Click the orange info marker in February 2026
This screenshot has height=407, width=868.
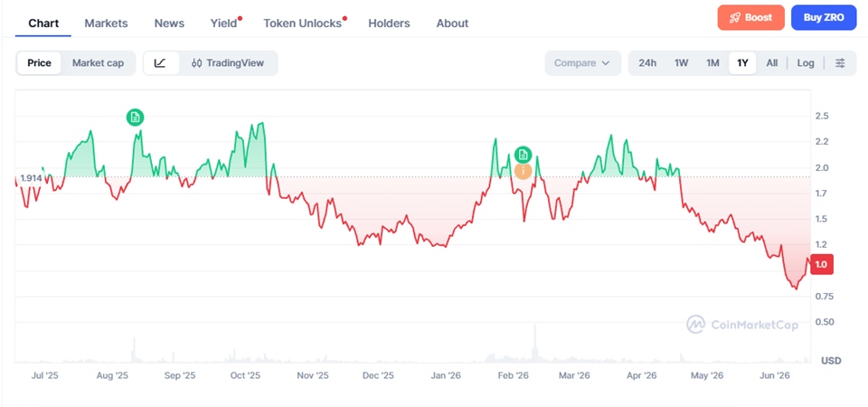pyautogui.click(x=523, y=171)
